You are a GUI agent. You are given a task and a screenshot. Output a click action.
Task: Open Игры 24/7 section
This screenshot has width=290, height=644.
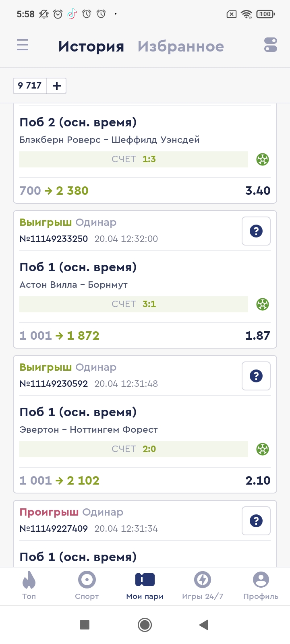203,585
